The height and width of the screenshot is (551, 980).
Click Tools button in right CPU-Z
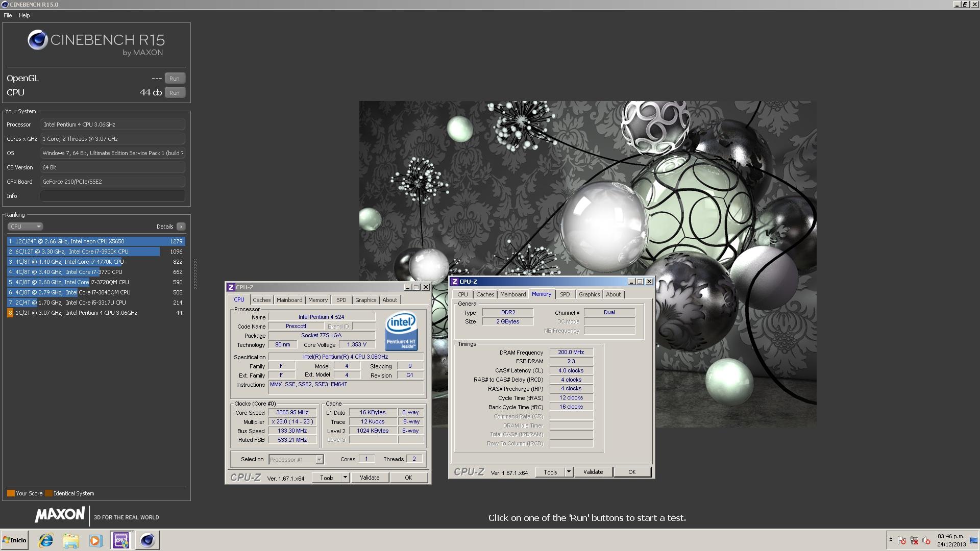(x=550, y=472)
